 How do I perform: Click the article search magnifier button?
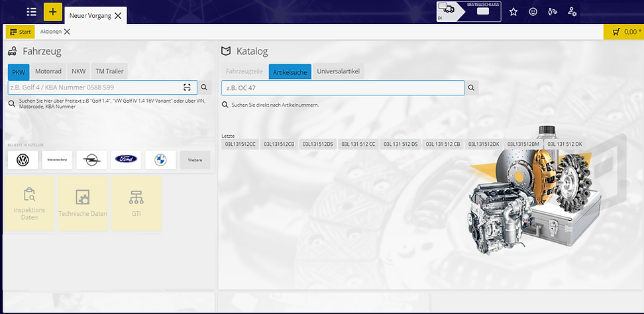(x=471, y=87)
